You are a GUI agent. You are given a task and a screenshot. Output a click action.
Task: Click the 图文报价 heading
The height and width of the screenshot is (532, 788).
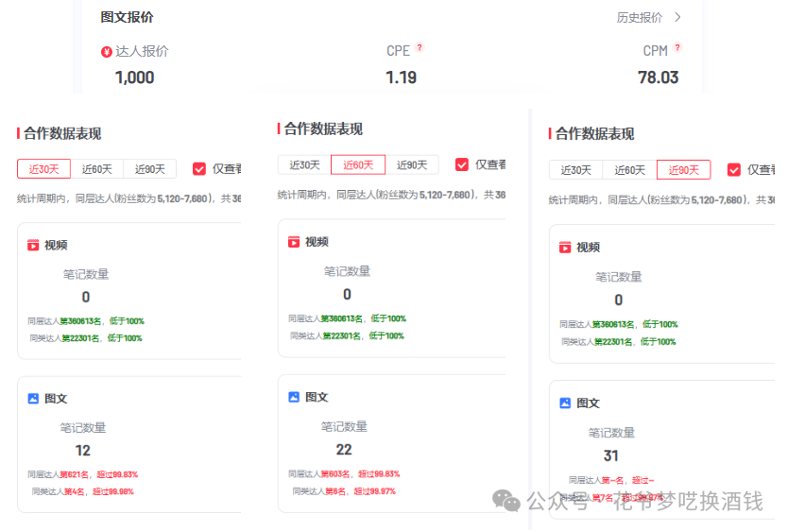pos(127,17)
